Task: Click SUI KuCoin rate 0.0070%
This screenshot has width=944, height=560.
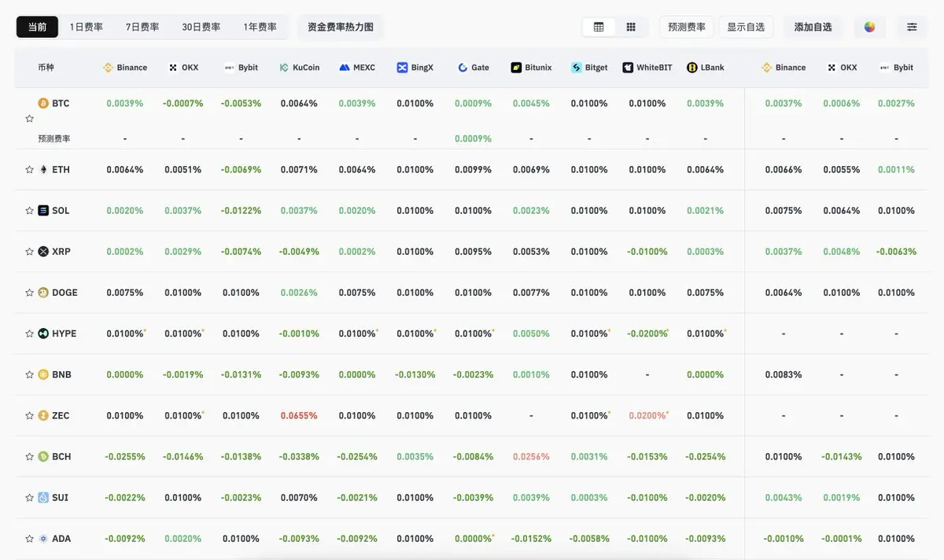Action: [299, 497]
